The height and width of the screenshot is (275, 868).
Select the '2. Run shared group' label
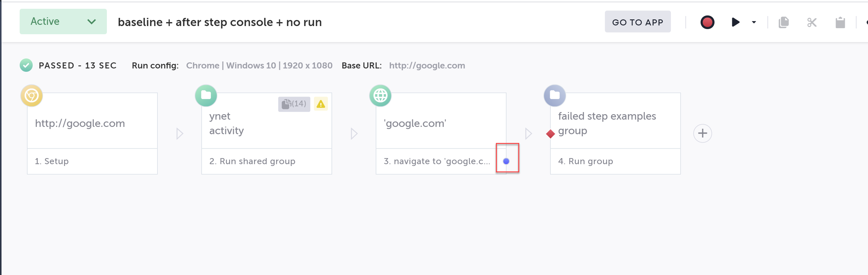(252, 161)
